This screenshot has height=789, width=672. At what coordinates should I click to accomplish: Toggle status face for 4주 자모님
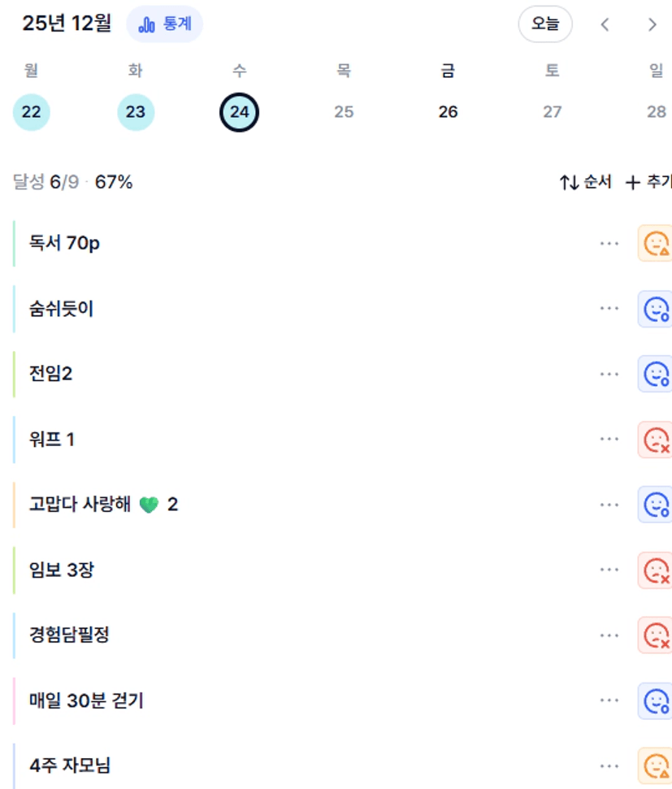(655, 765)
